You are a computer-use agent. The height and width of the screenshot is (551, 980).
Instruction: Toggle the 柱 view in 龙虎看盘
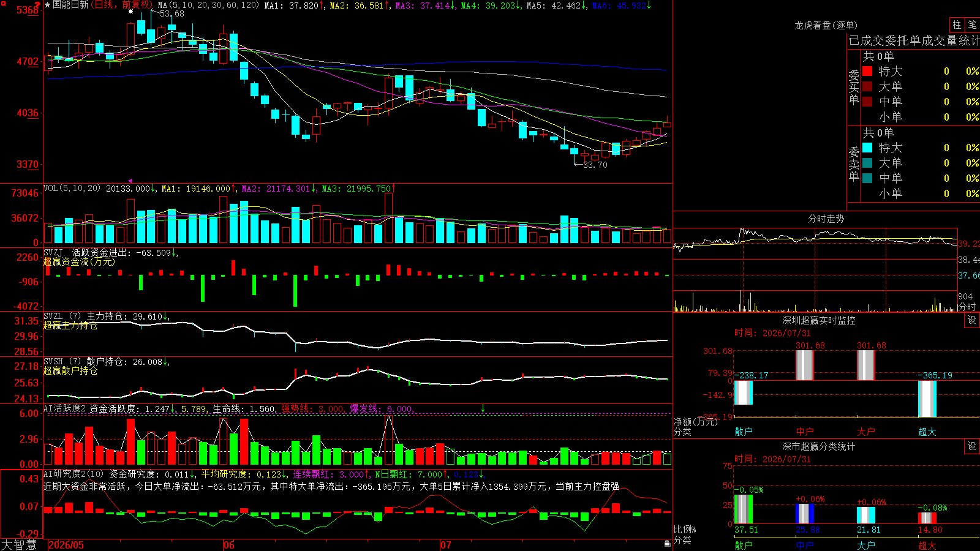coord(957,24)
